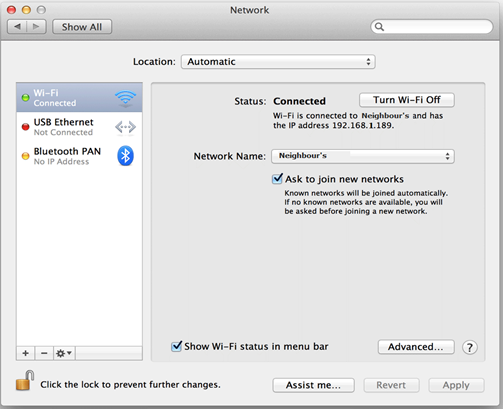Click the green status dot for Wi-Fi
Screen dimensions: 503x409
tap(25, 98)
